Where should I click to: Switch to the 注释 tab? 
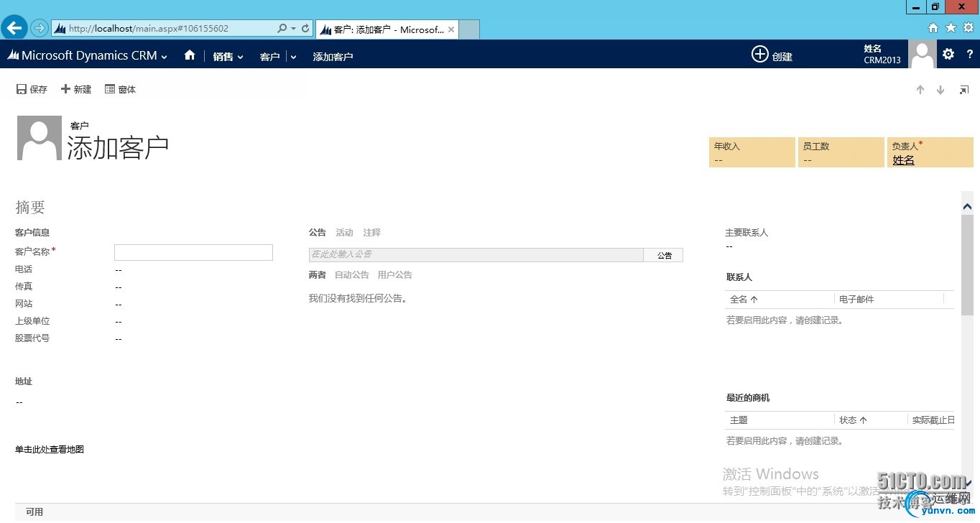[372, 233]
